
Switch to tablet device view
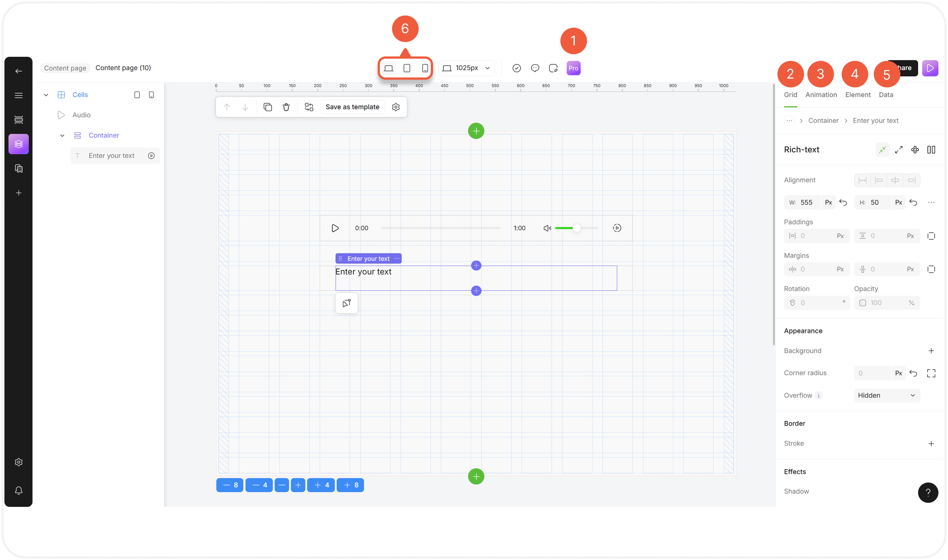click(406, 68)
